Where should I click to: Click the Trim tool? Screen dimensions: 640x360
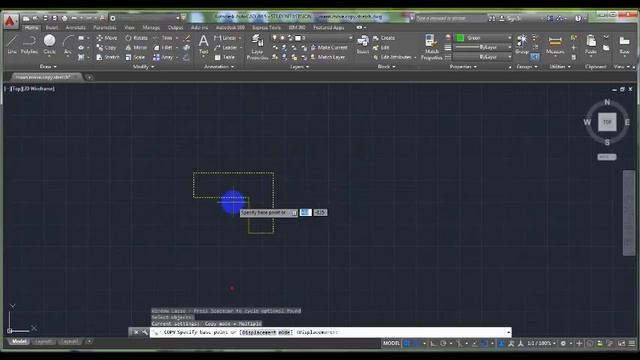click(163, 38)
